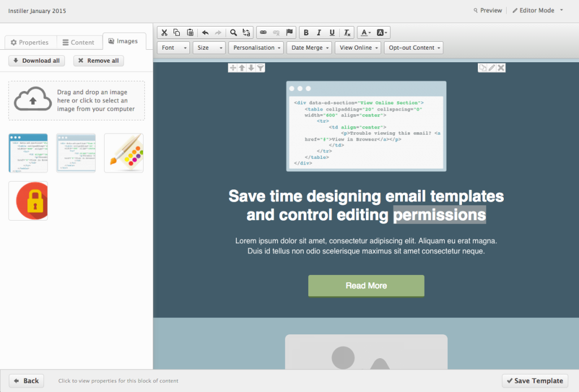Click the Save Template button
Screen dimensions: 579x392
tap(535, 381)
